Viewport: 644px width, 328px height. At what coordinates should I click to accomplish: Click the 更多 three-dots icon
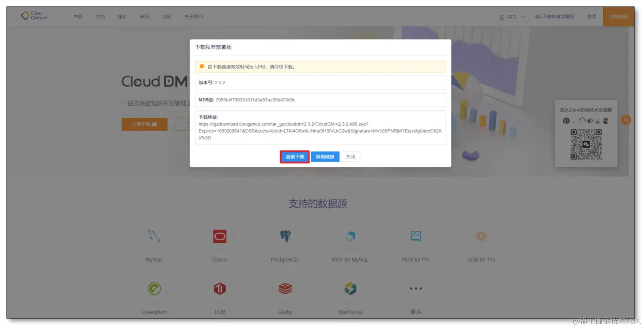[x=416, y=289]
